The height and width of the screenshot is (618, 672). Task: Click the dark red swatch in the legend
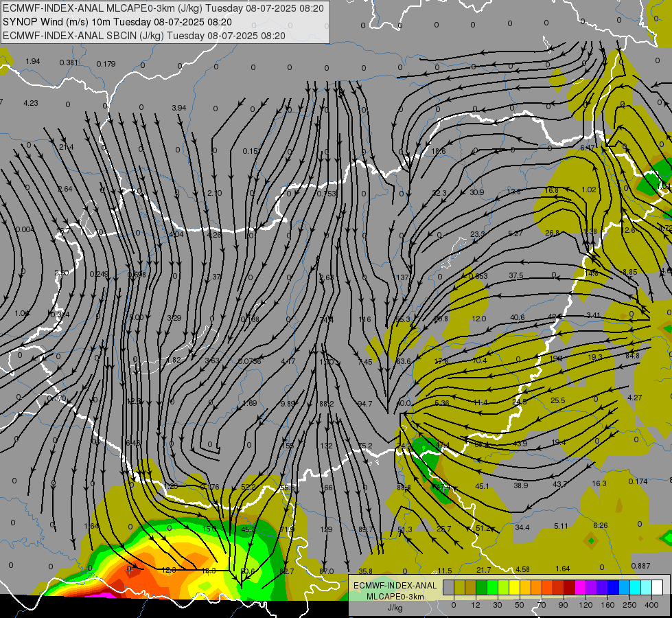570,588
